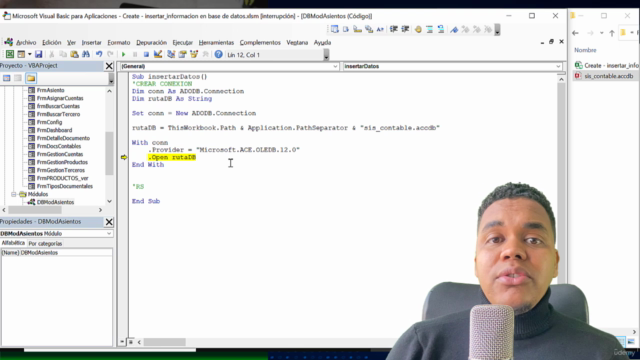
Task: Switch to the Alfabética properties tab
Action: 13,243
